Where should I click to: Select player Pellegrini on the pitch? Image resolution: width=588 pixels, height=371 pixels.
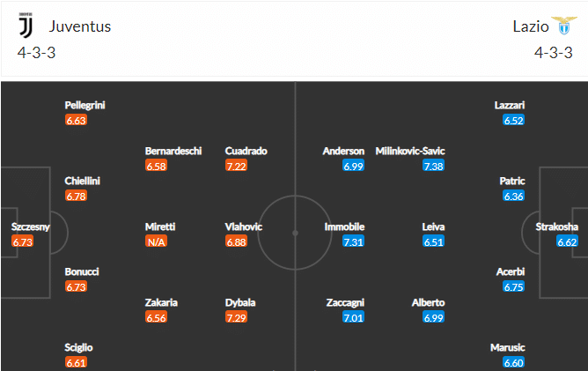[x=85, y=105]
